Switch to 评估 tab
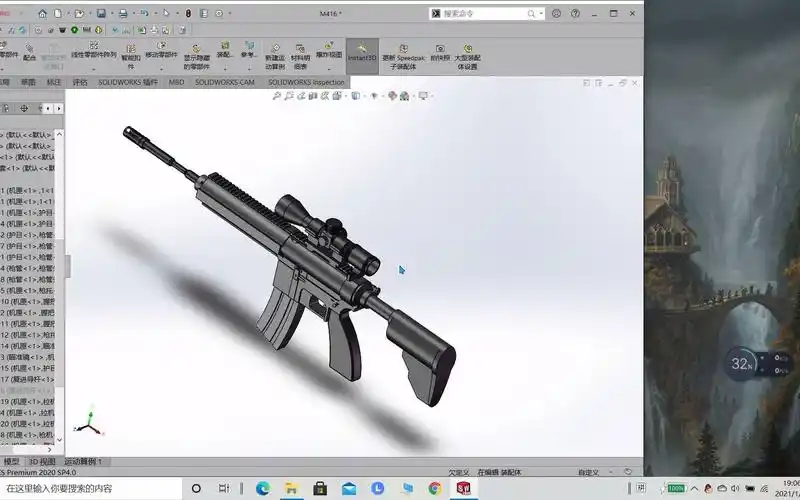 (x=80, y=82)
